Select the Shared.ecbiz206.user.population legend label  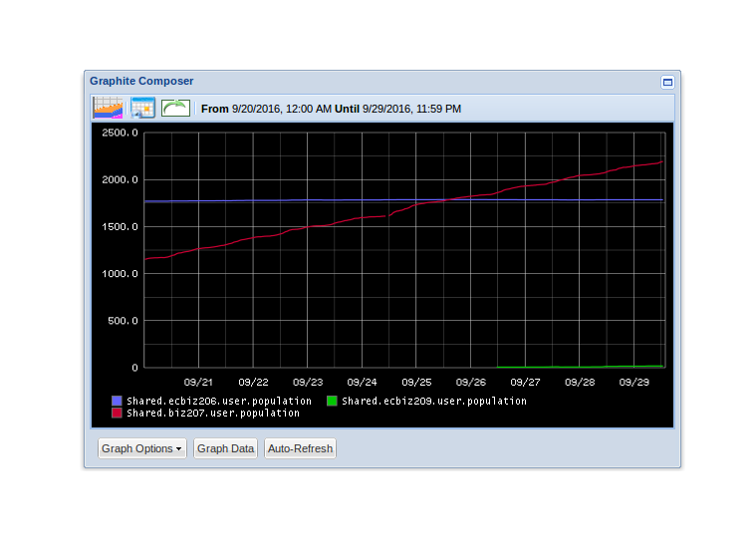(x=218, y=401)
